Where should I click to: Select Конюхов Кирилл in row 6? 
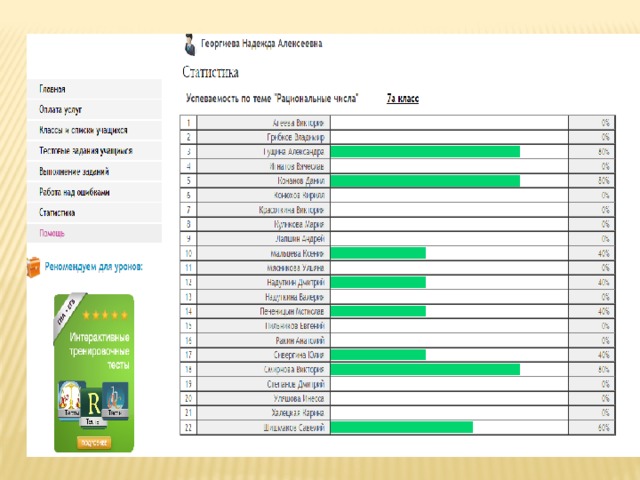[264, 195]
